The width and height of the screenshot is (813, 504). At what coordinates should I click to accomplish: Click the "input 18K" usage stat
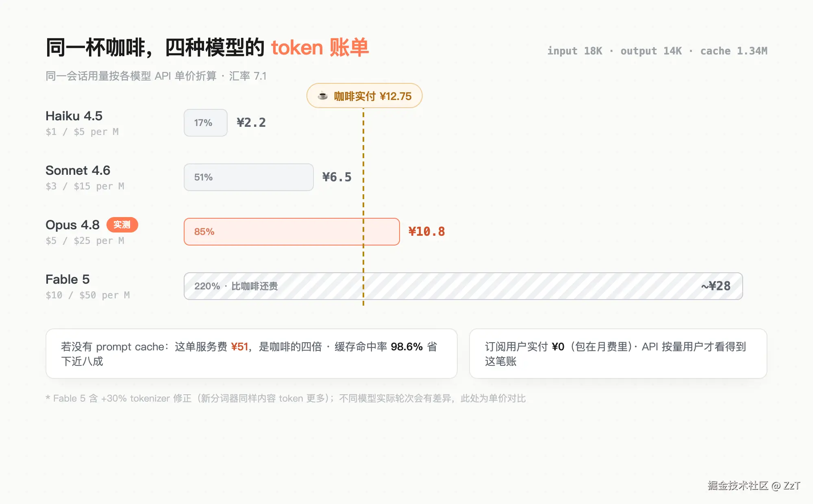click(x=575, y=51)
